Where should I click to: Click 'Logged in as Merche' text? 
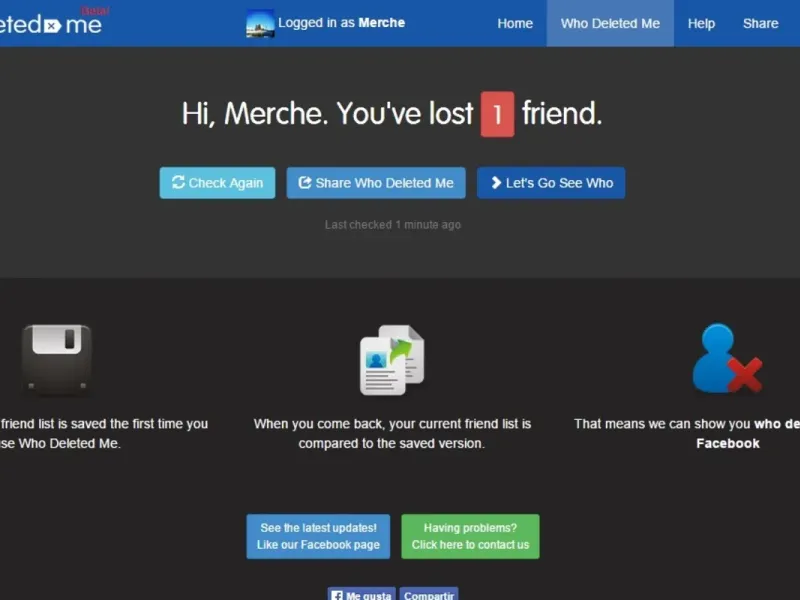coord(341,23)
